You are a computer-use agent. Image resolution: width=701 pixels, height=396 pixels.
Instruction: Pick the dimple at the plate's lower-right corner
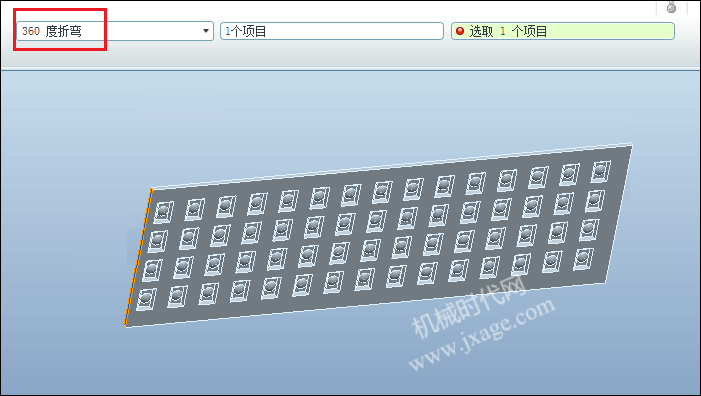(x=583, y=258)
